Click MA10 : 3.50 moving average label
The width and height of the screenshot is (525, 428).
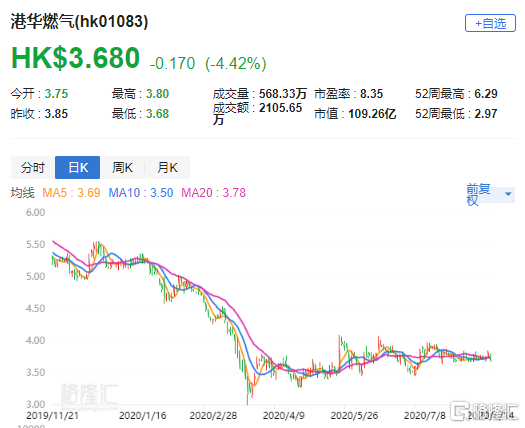[x=141, y=193]
